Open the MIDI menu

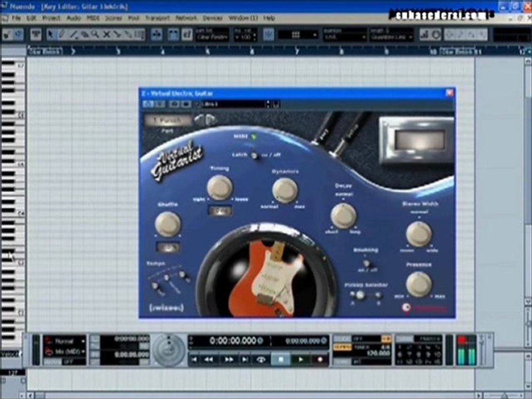point(93,18)
